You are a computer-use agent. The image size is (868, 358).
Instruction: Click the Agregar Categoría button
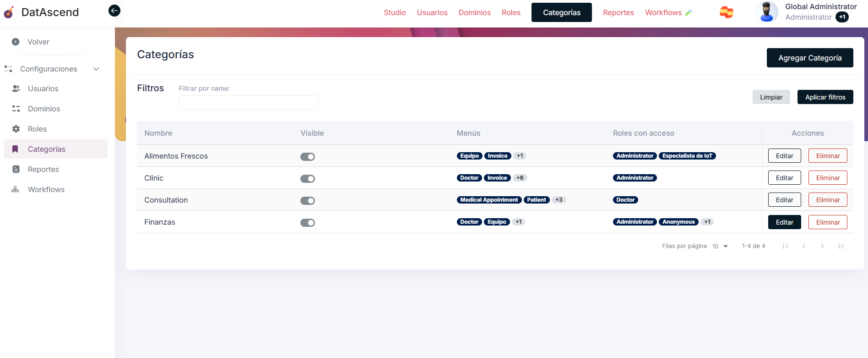[x=809, y=58]
